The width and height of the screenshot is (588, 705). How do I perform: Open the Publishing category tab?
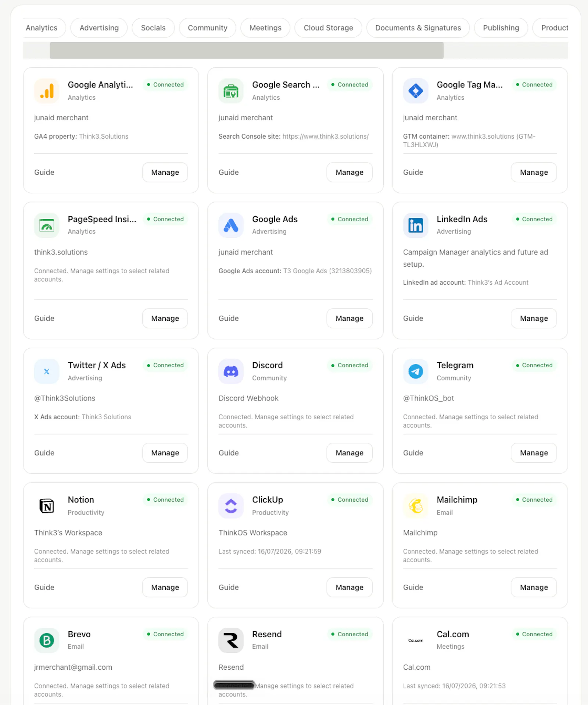coord(501,28)
